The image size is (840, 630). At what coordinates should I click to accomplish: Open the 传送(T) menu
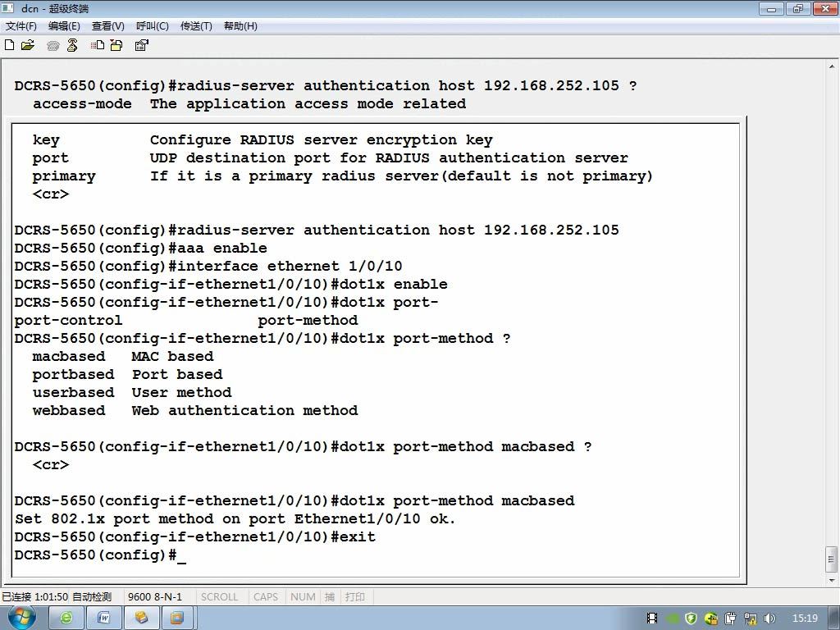coord(196,26)
